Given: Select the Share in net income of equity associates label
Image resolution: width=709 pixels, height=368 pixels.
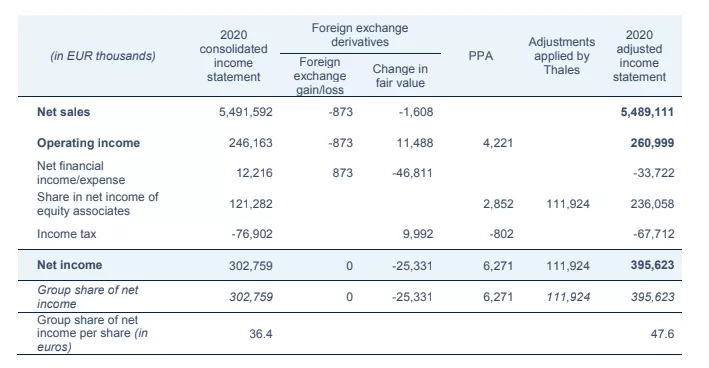Looking at the screenshot, I should click(x=98, y=204).
